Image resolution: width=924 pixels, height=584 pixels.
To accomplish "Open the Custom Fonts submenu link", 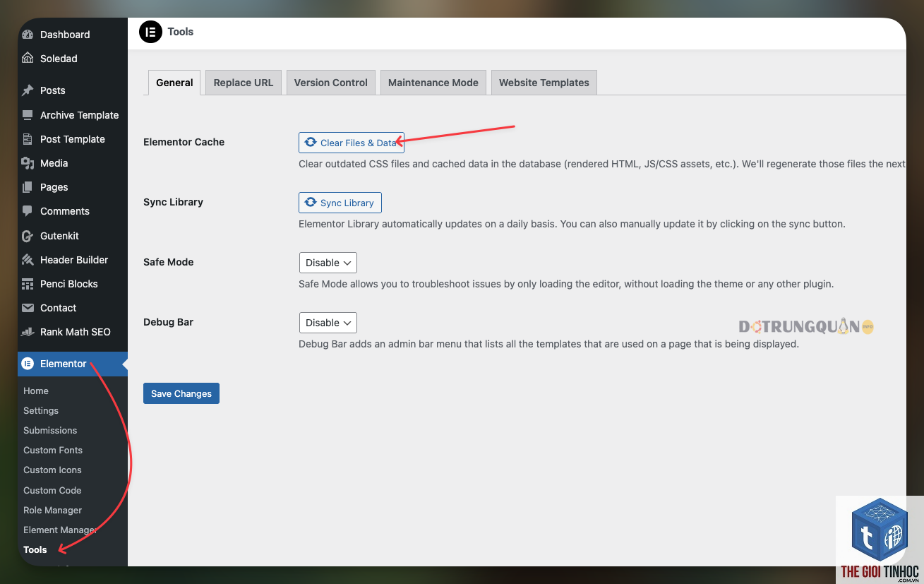I will [53, 450].
